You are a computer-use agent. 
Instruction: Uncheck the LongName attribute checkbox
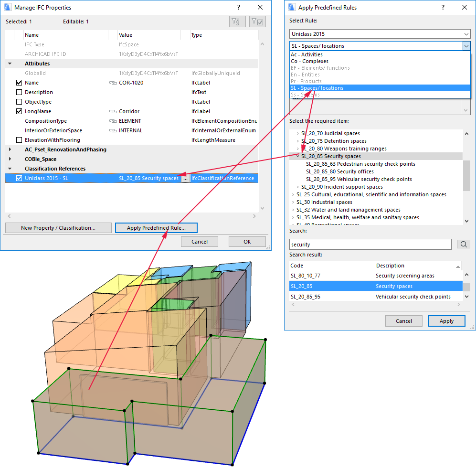click(19, 111)
